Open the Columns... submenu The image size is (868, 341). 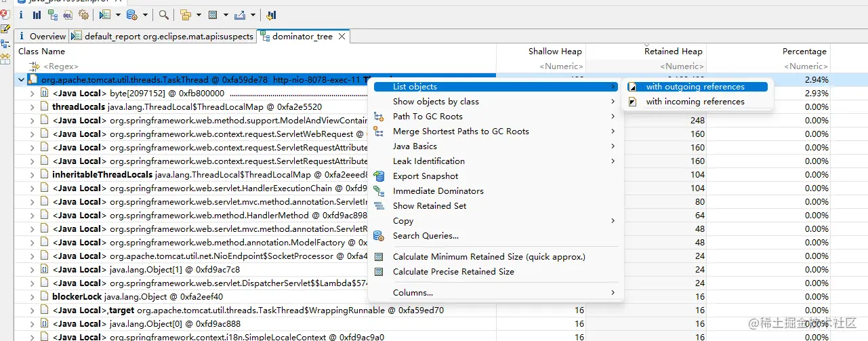[495, 293]
